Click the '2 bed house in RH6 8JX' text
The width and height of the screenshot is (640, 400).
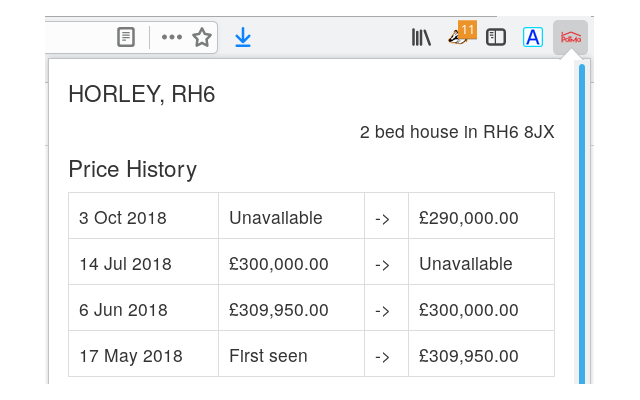click(457, 132)
